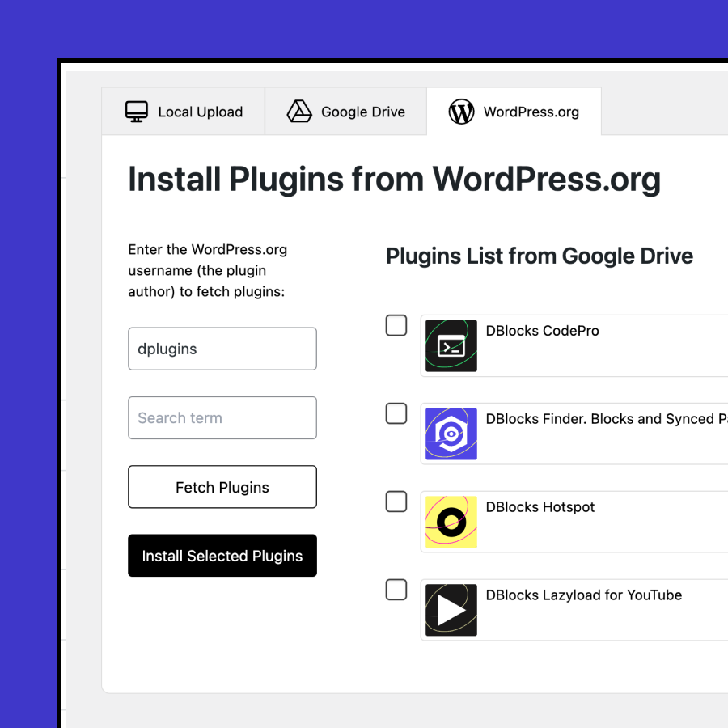This screenshot has width=728, height=728.
Task: Click into the Search term field
Action: click(222, 418)
